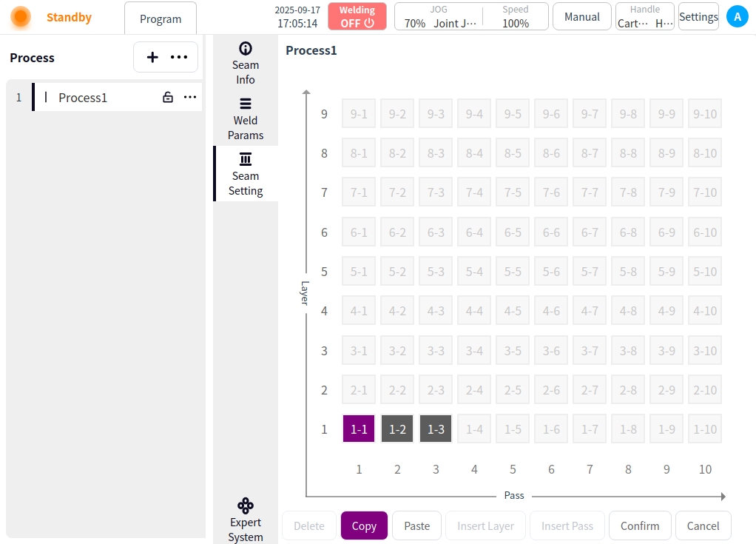The image size is (756, 544).
Task: Toggle the Welding OFF power button
Action: tap(357, 16)
